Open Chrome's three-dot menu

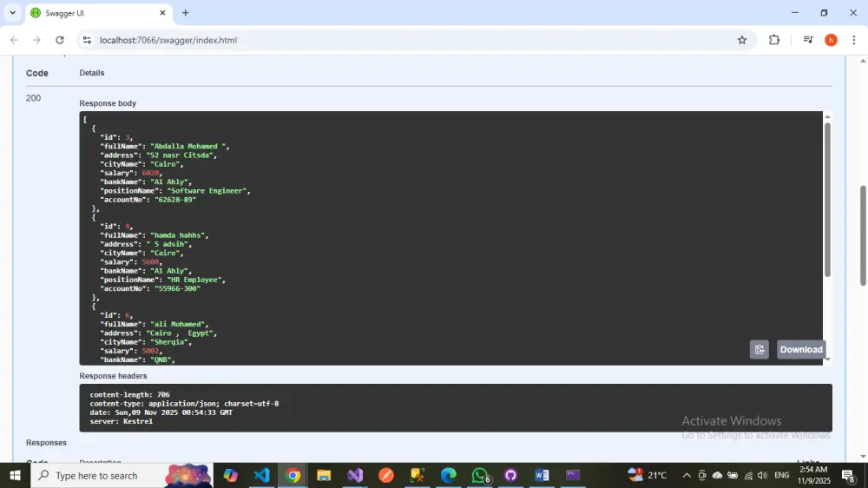[x=853, y=40]
